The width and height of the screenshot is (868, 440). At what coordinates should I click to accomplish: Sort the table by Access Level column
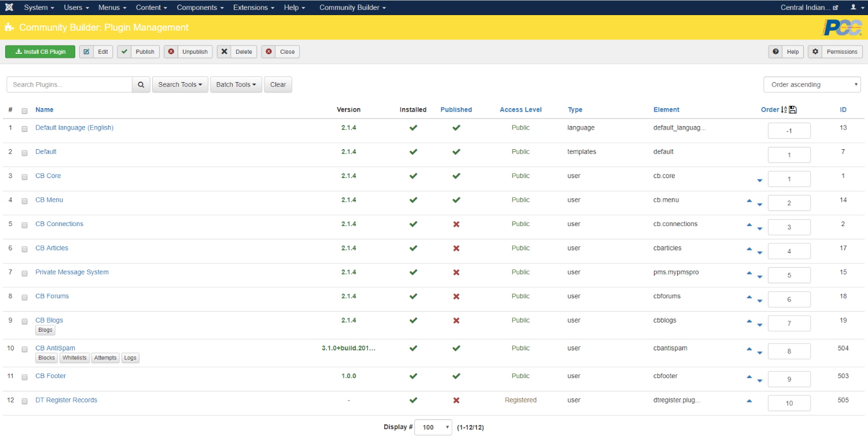pyautogui.click(x=521, y=110)
